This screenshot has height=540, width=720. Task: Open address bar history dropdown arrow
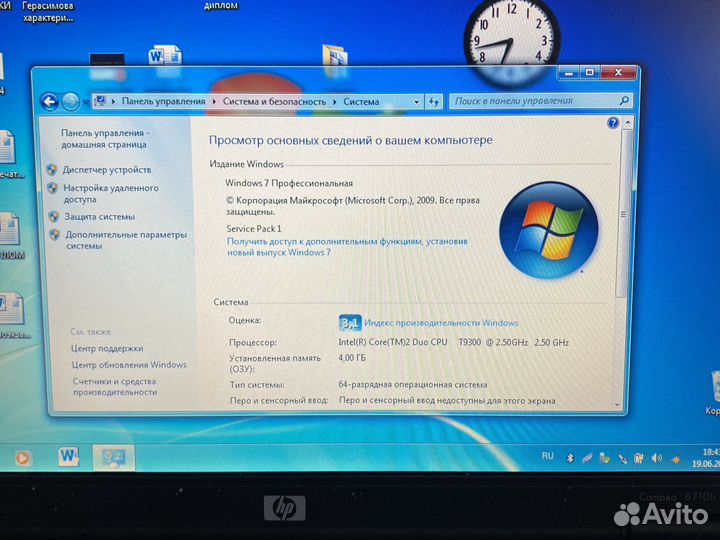click(x=416, y=102)
